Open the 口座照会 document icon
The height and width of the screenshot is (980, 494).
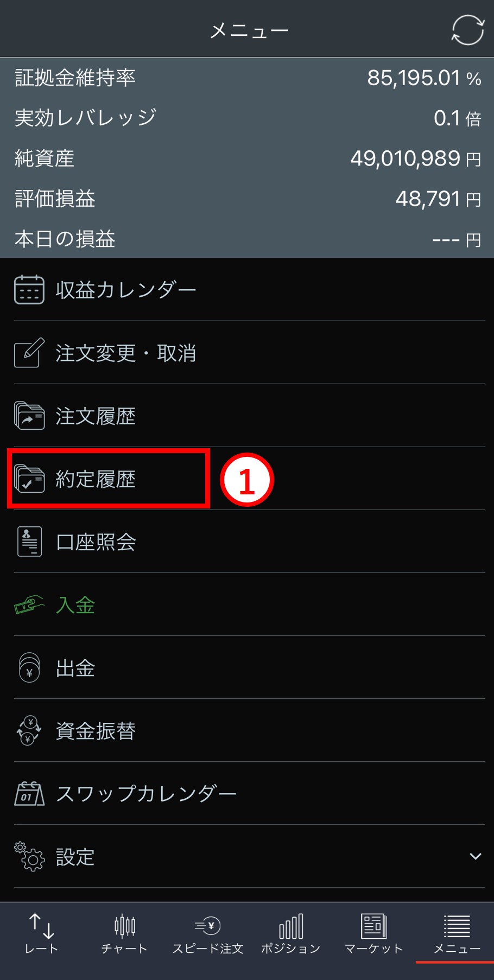coord(29,542)
